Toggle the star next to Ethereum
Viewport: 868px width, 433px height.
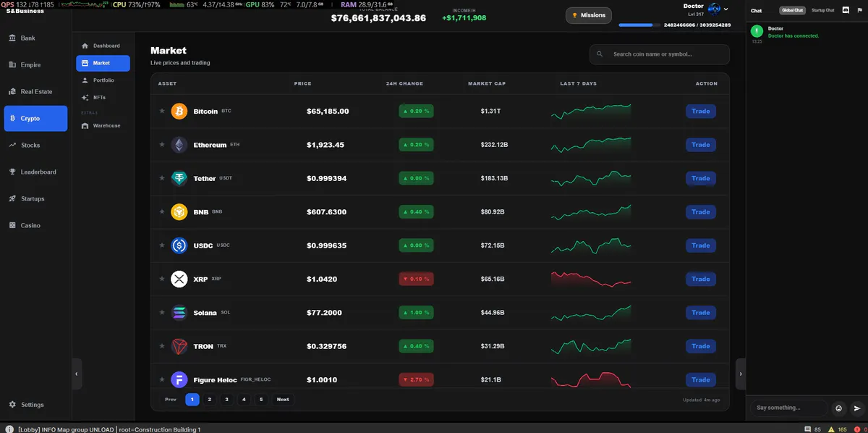coord(162,145)
